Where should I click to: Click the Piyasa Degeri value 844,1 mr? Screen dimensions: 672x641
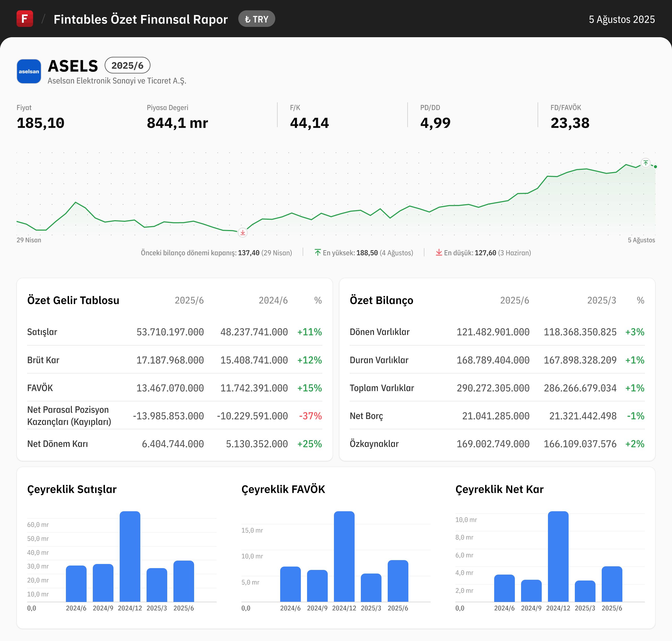tap(177, 123)
